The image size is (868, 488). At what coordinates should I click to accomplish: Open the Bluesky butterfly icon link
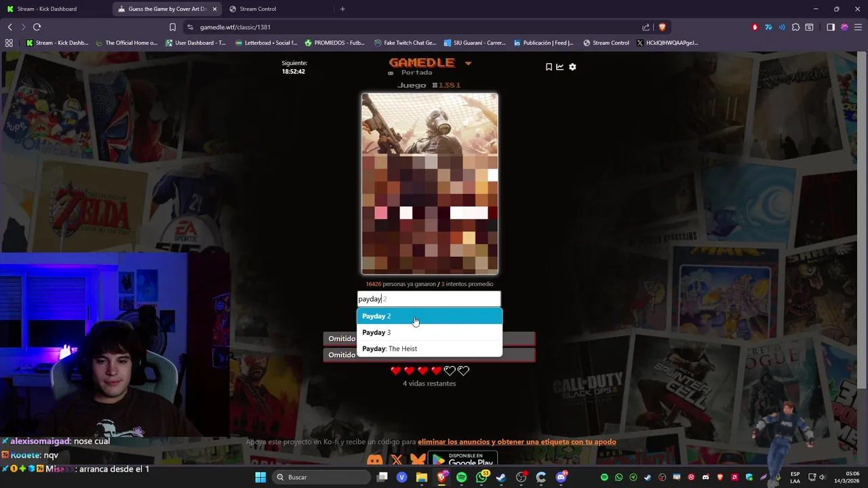coord(418,461)
